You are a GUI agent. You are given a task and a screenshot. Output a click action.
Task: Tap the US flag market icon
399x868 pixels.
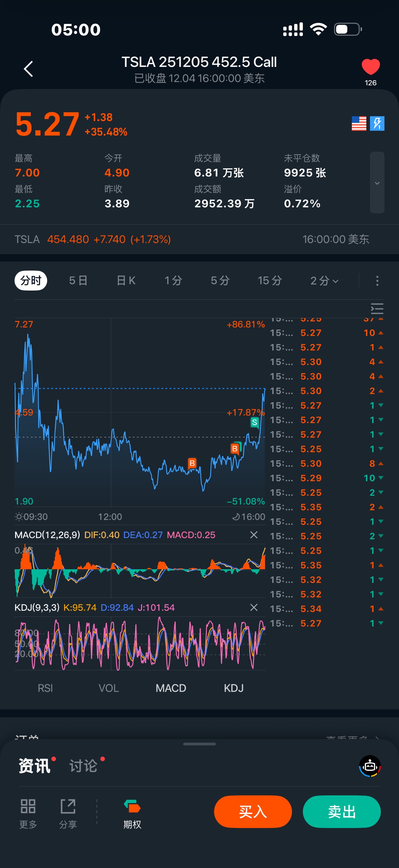tap(358, 123)
